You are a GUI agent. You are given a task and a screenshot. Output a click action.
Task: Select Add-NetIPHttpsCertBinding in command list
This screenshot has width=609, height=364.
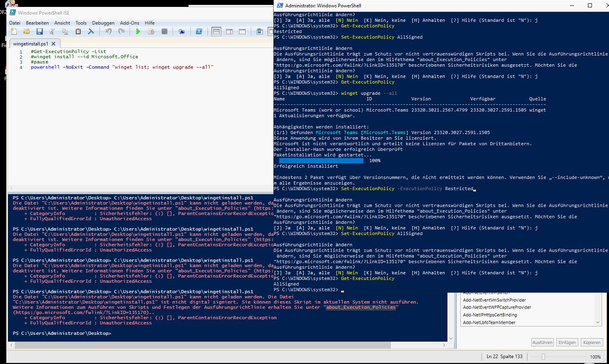click(x=490, y=315)
